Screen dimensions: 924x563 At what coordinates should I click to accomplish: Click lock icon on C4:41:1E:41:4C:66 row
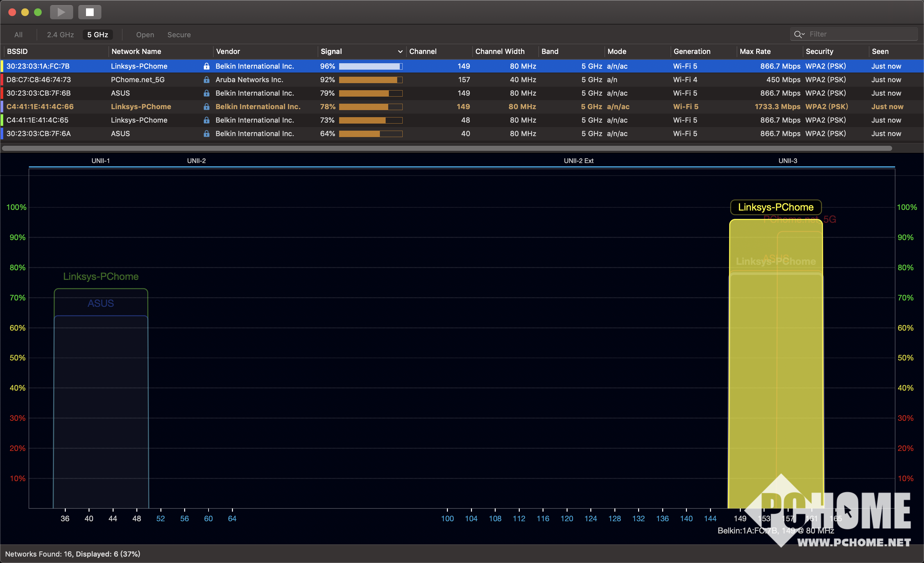point(206,107)
